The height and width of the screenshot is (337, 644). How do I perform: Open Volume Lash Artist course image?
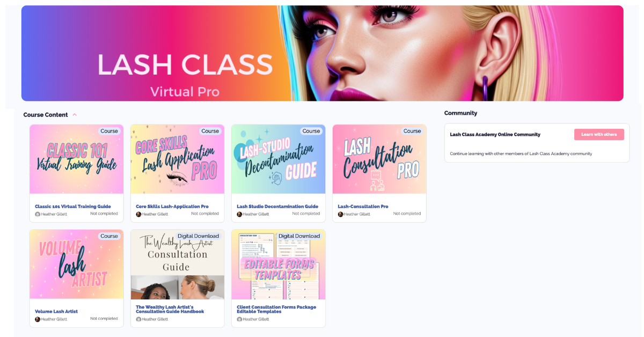[x=77, y=265]
